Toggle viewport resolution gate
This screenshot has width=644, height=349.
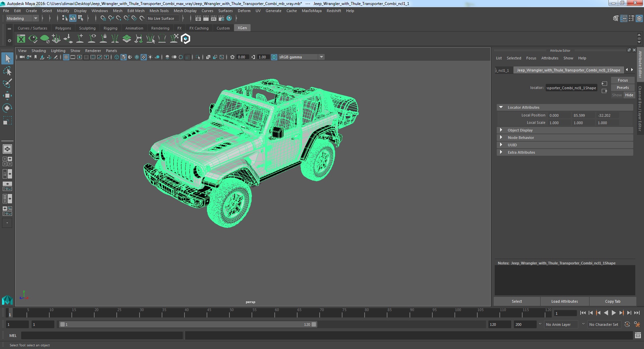[x=79, y=57]
